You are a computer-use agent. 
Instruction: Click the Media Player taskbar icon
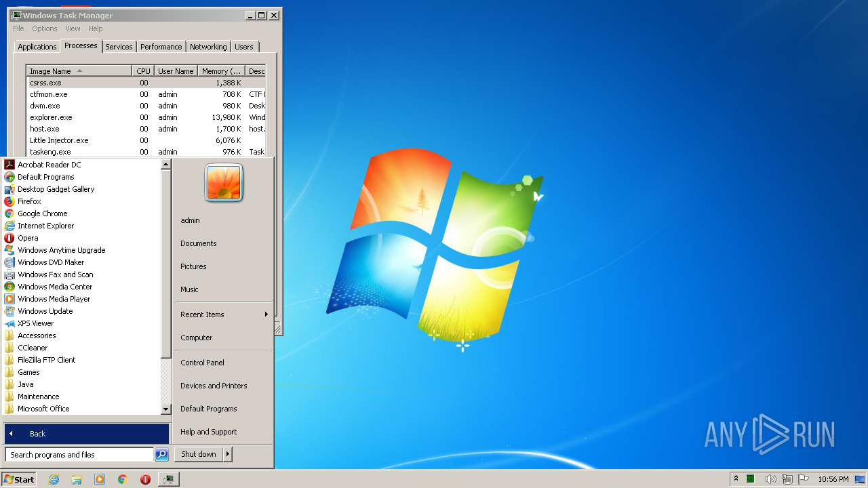tap(100, 479)
